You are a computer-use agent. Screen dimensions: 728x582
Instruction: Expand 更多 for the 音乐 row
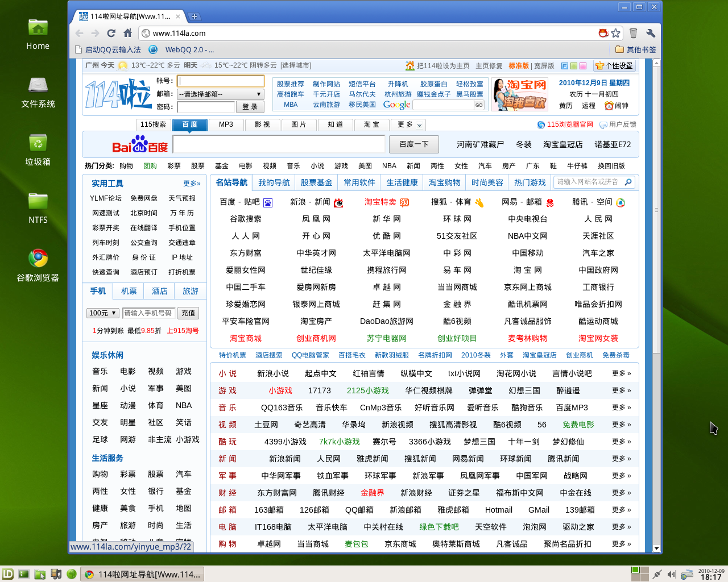622,408
